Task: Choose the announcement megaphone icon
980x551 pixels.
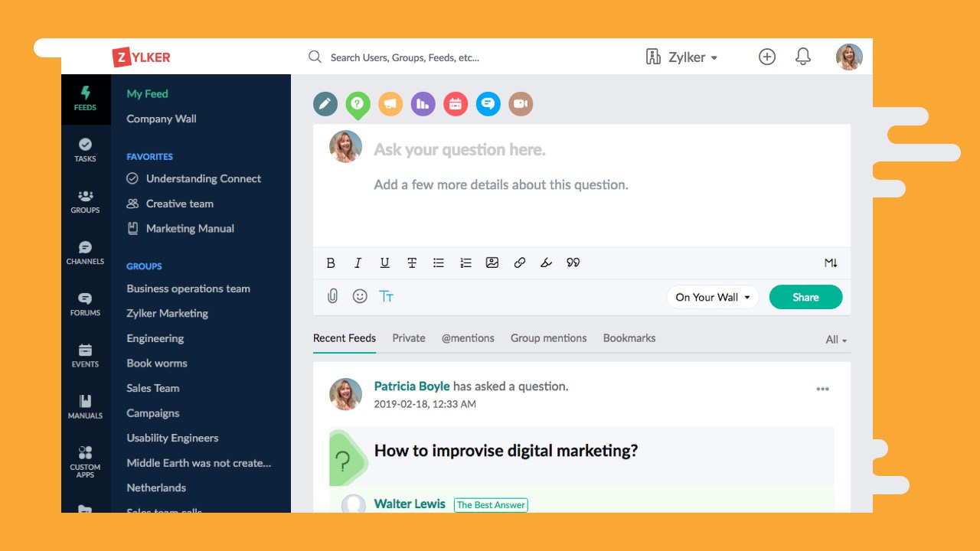Action: coord(390,104)
